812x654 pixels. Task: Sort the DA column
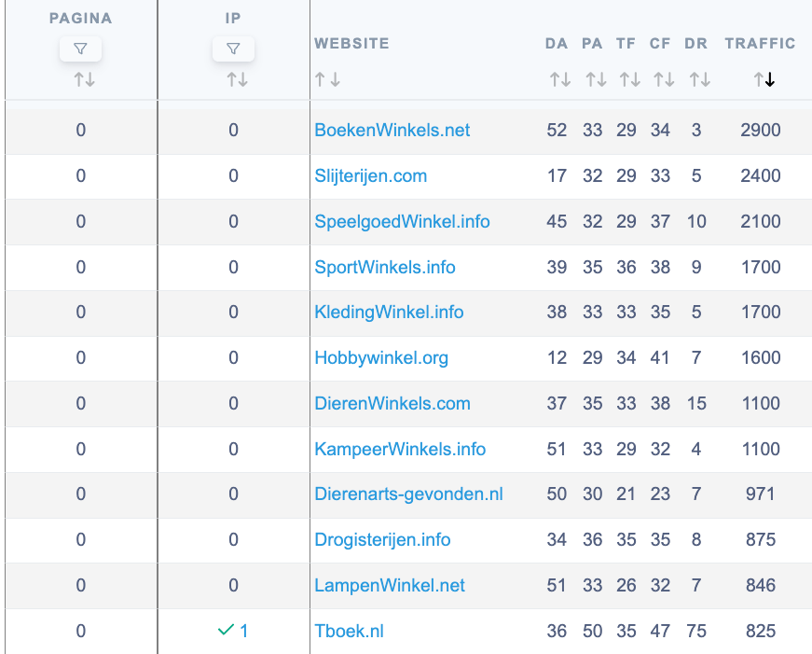560,79
